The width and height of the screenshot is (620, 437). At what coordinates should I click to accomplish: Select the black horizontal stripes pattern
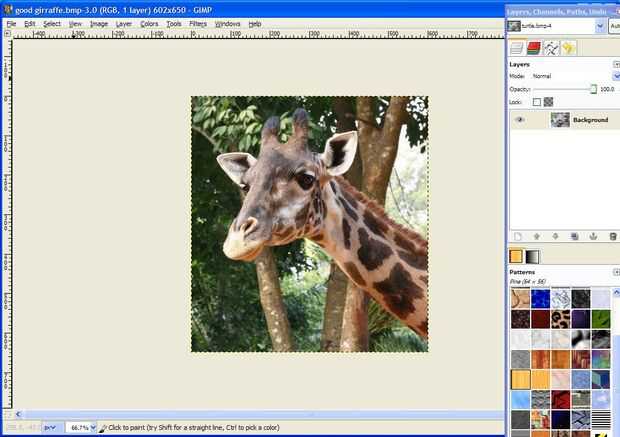click(601, 420)
